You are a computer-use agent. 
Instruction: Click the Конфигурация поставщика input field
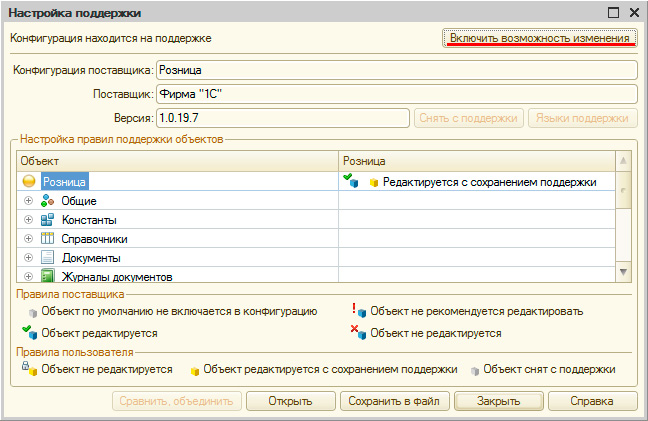pos(396,70)
